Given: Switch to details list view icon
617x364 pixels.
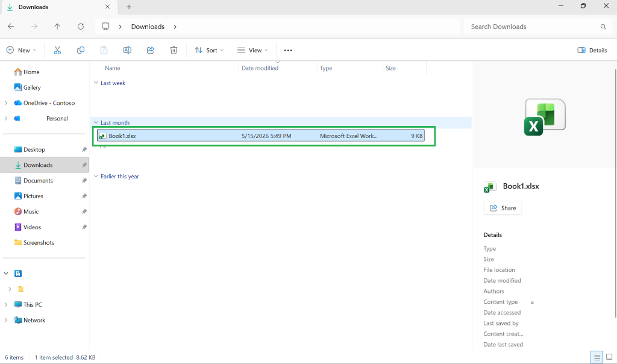Looking at the screenshot, I should (x=597, y=357).
